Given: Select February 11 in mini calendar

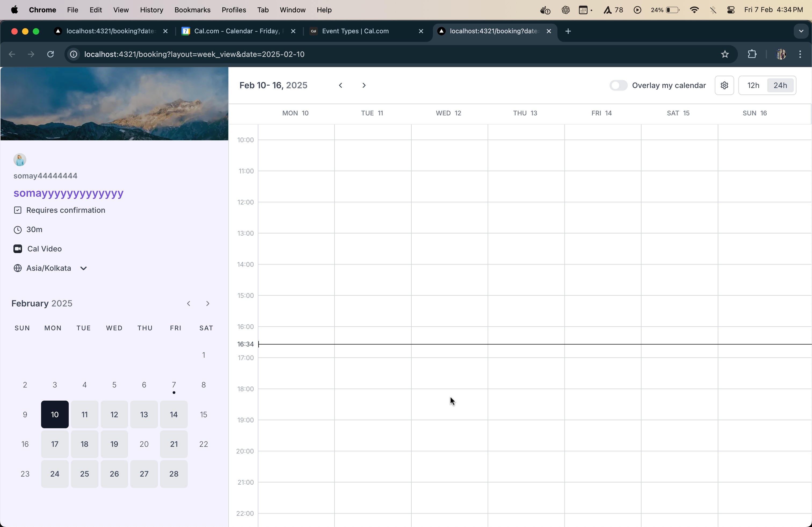Looking at the screenshot, I should click(x=85, y=415).
